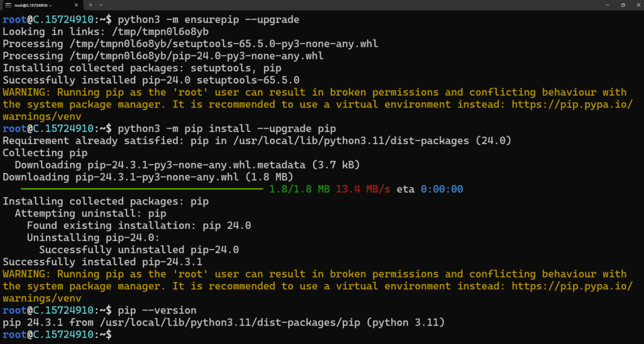Click the terminal icon on the tab
The width and height of the screenshot is (644, 344).
[x=9, y=5]
